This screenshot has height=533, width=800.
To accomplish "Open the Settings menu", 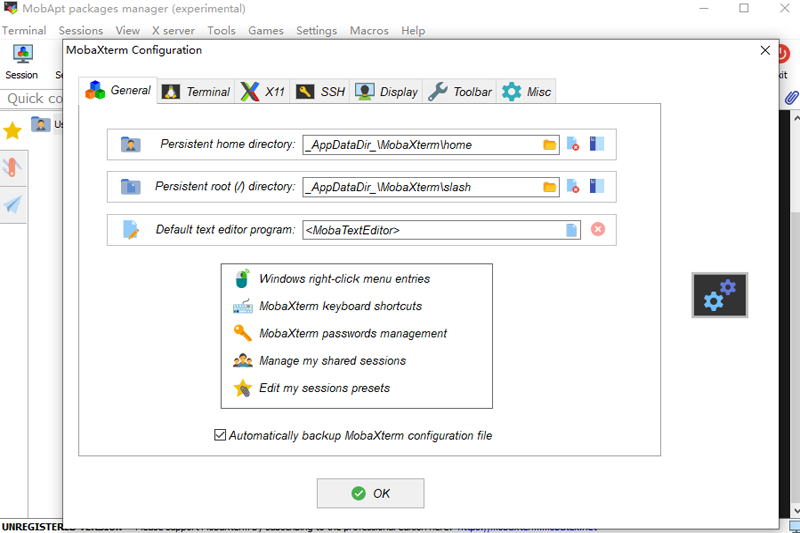I will tap(316, 31).
